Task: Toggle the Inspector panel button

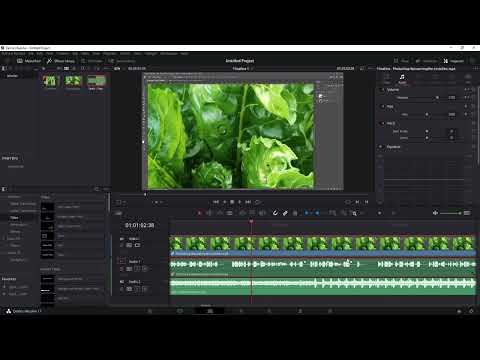Action: point(454,61)
